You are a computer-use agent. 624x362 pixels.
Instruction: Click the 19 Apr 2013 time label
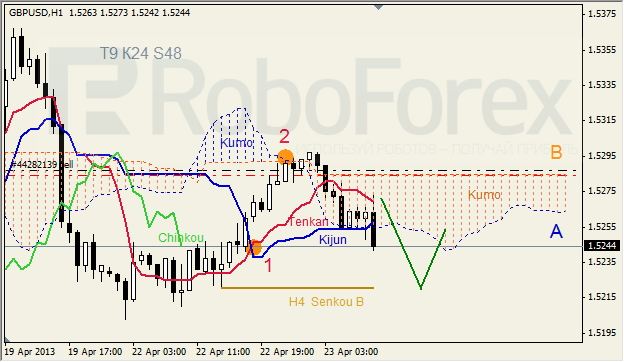click(29, 352)
